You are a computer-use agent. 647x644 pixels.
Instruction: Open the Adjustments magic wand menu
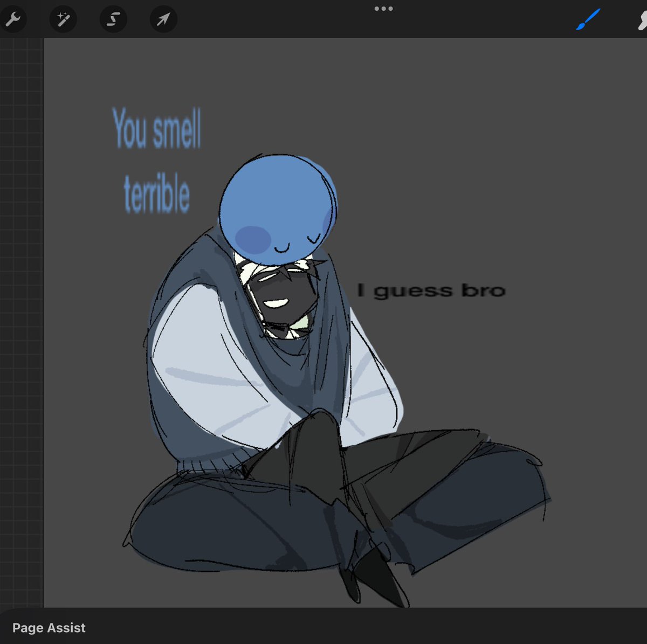(63, 20)
